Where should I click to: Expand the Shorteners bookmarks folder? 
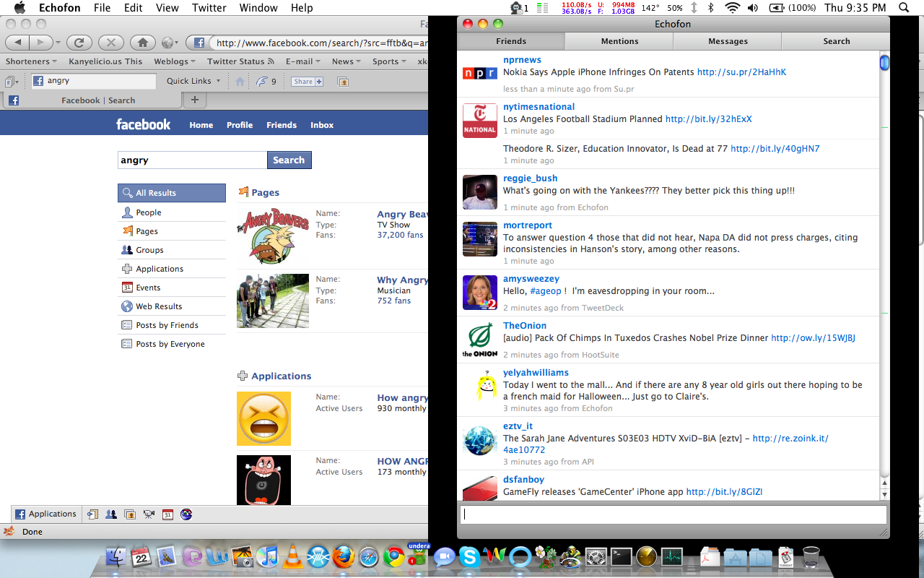(x=32, y=61)
